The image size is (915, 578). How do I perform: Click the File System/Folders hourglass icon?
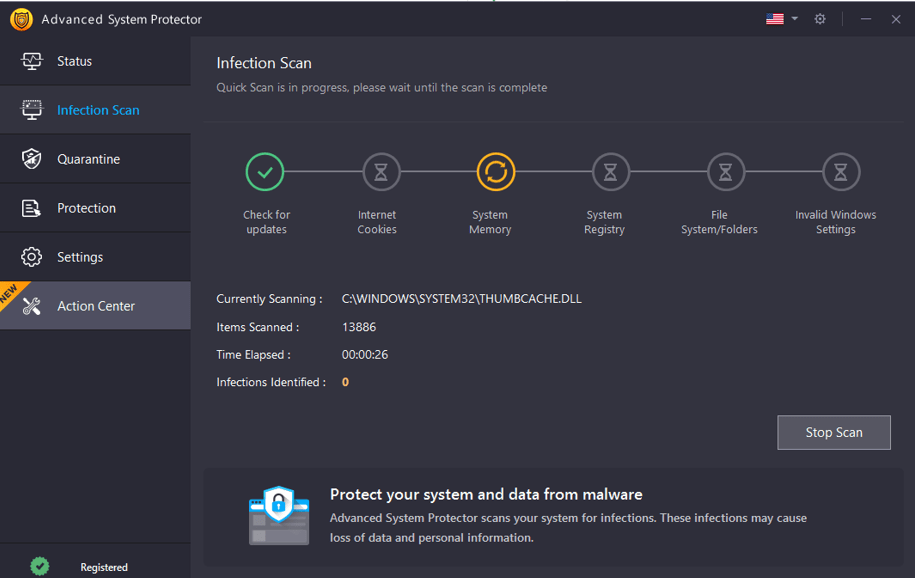tap(725, 172)
